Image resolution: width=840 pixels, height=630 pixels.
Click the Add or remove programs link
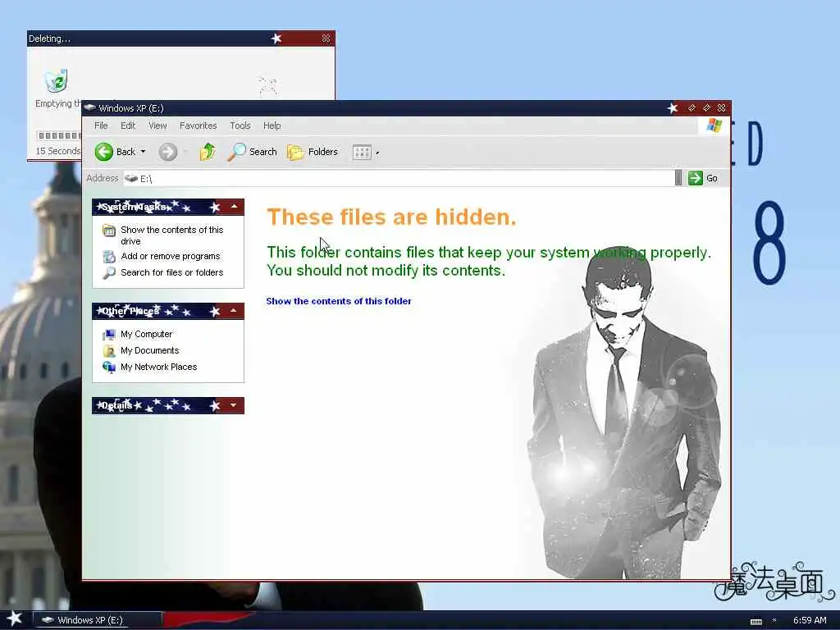click(x=171, y=256)
